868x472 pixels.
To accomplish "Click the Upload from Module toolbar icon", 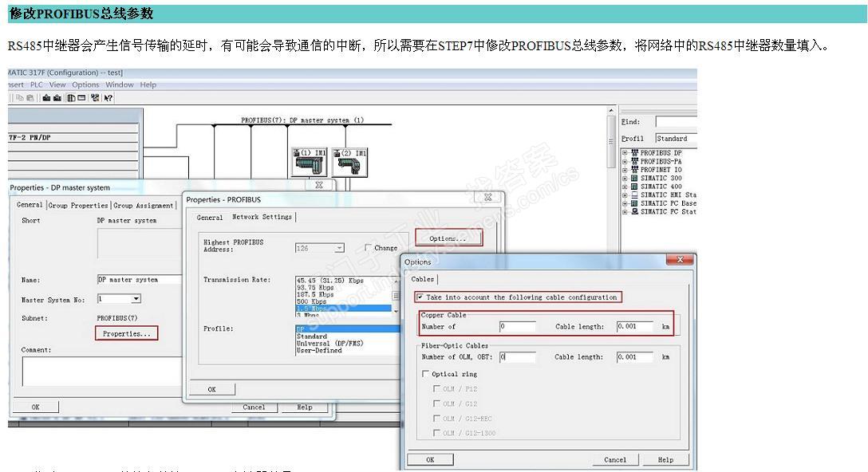I will pos(57,98).
